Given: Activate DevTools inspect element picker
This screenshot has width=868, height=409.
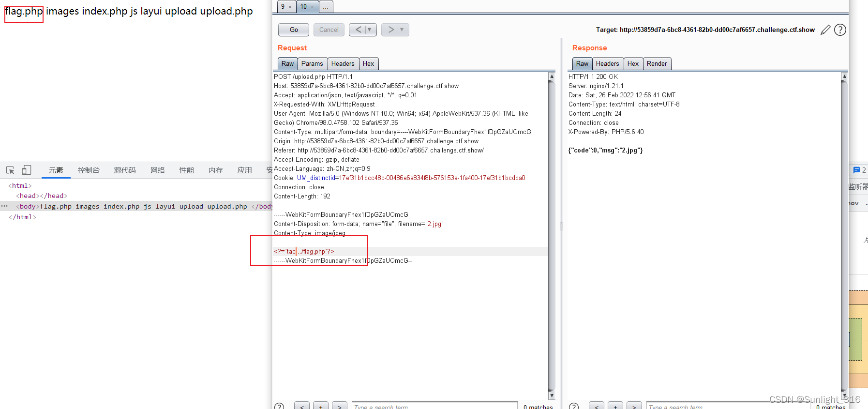Looking at the screenshot, I should [10, 170].
